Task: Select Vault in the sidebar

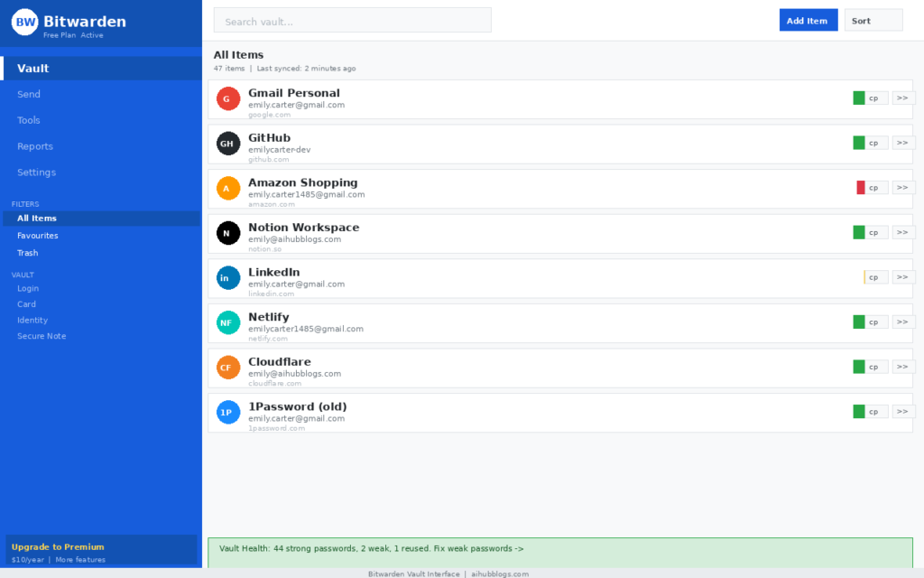Action: coord(101,69)
